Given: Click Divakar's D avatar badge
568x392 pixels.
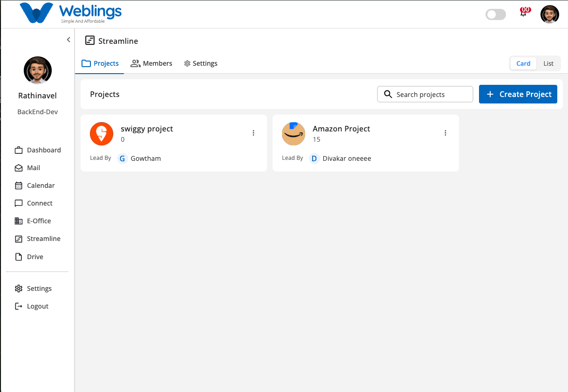Looking at the screenshot, I should tap(314, 158).
